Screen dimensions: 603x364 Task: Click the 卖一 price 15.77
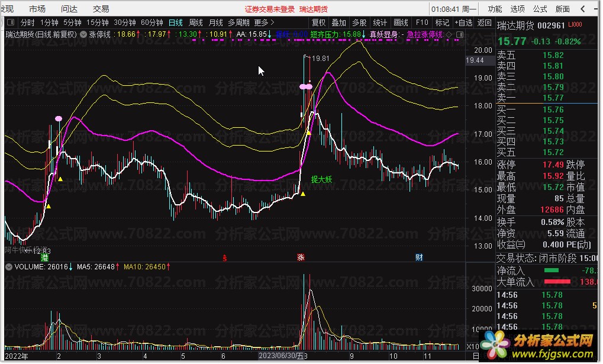coord(553,98)
